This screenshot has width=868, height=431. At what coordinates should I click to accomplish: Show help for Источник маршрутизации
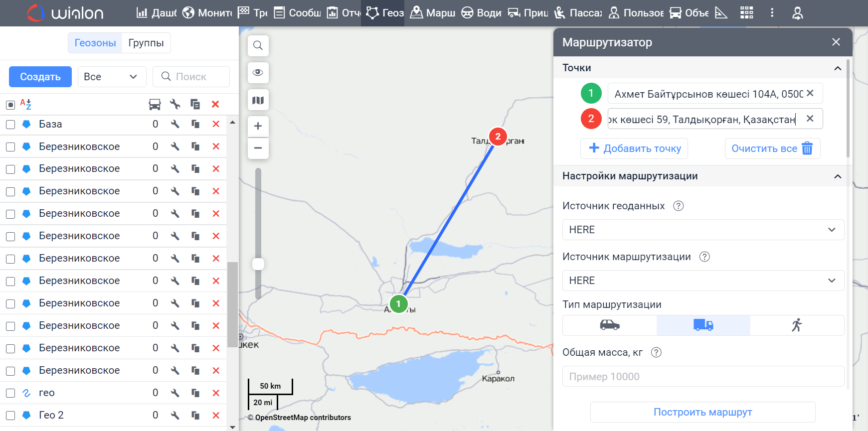click(x=704, y=257)
